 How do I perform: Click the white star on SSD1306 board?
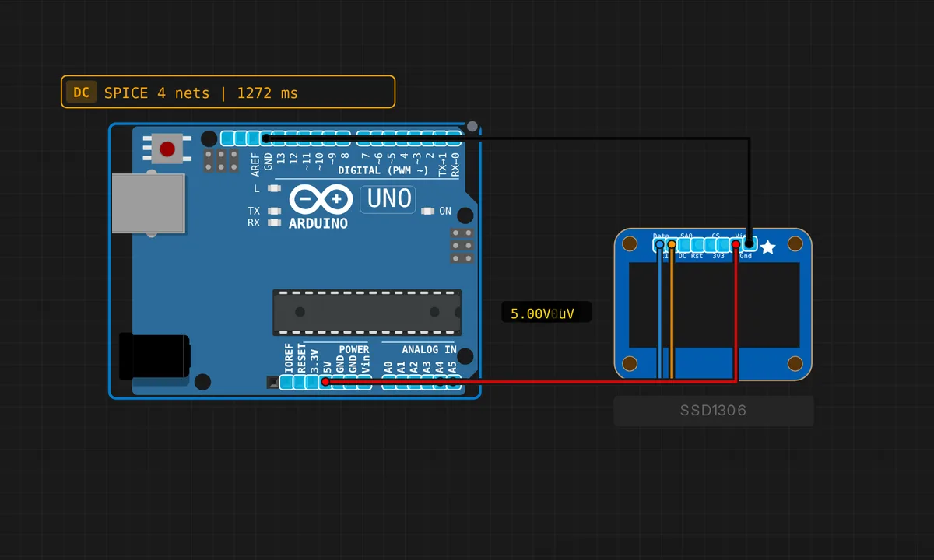point(767,247)
